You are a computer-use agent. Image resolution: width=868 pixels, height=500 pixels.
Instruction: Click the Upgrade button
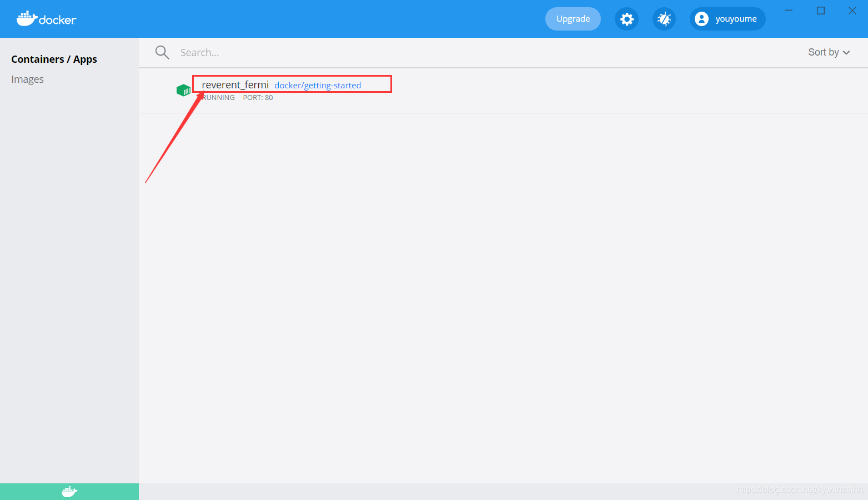click(x=573, y=19)
